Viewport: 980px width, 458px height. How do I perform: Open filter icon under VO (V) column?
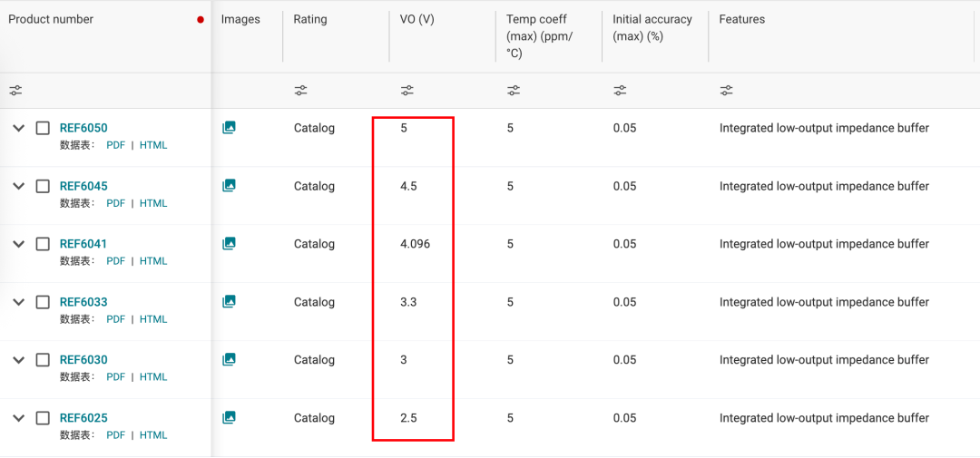click(407, 91)
